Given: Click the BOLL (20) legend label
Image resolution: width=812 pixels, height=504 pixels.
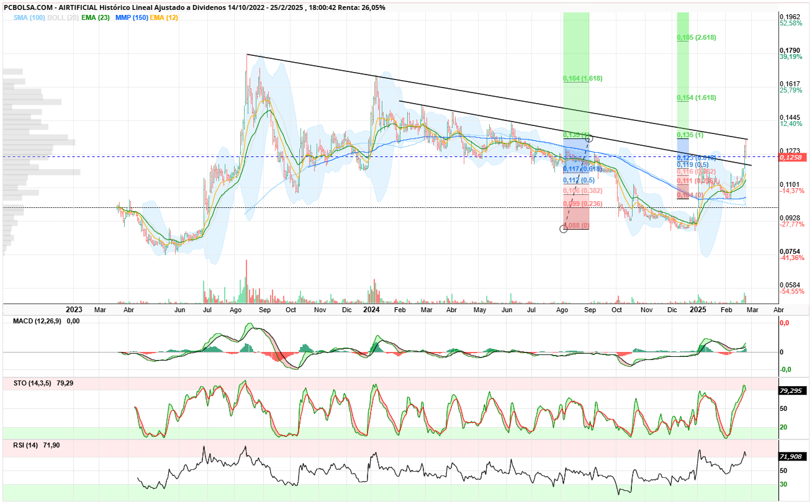Looking at the screenshot, I should [63, 18].
